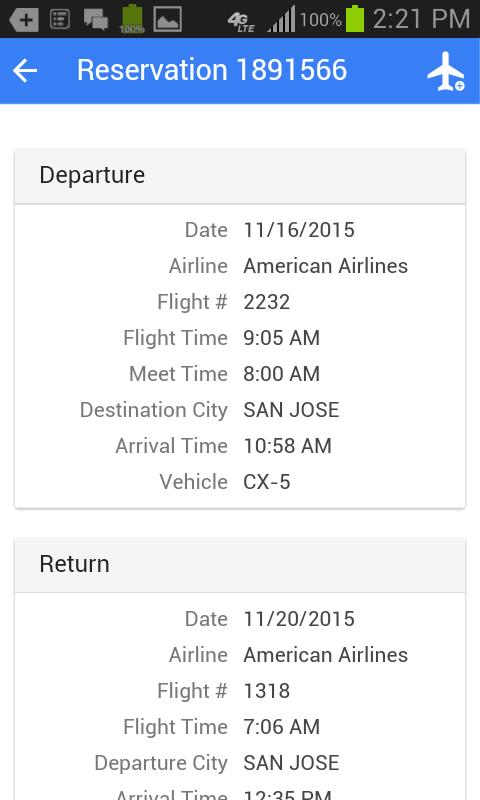The height and width of the screenshot is (800, 480).
Task: Tap the chat bubbles notification icon
Action: click(95, 20)
